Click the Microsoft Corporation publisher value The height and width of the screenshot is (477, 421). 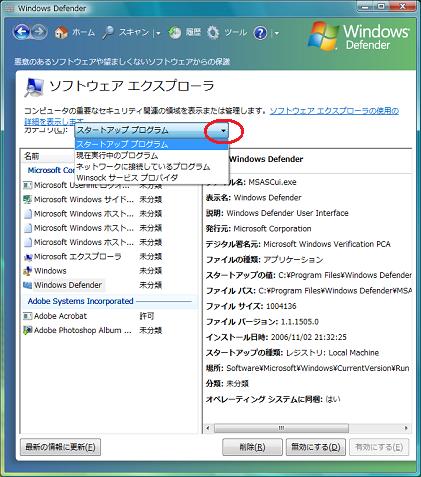click(x=272, y=229)
